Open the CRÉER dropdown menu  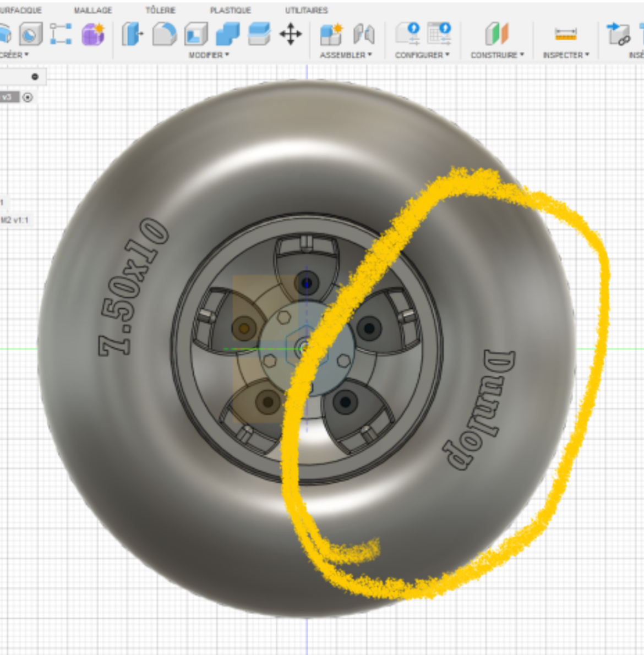coord(15,54)
